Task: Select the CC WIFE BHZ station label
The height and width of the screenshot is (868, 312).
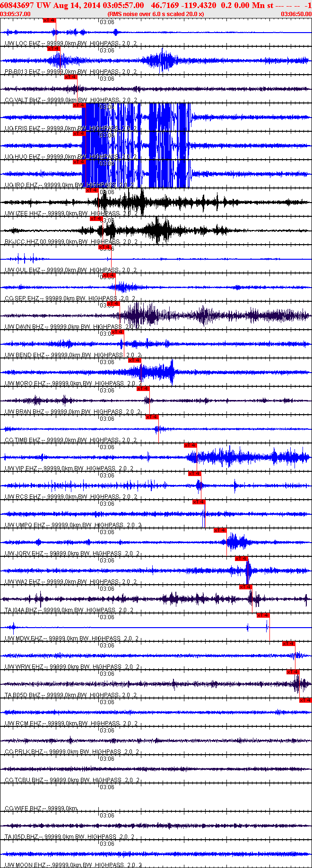Action: click(x=23, y=808)
